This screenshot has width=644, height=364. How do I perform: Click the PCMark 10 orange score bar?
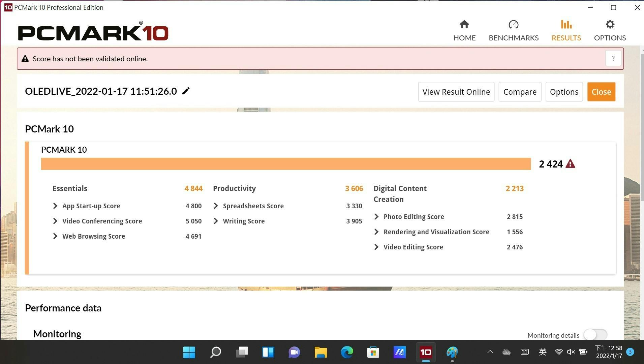[x=286, y=164]
